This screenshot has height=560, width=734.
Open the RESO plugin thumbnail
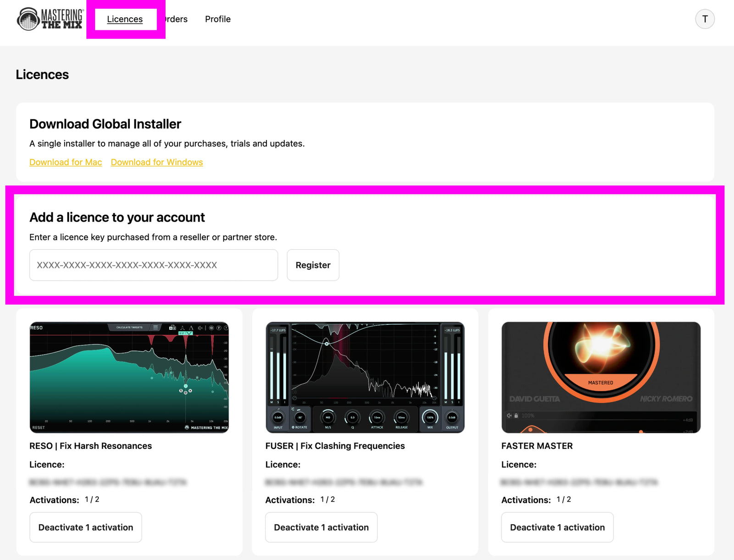pyautogui.click(x=129, y=377)
